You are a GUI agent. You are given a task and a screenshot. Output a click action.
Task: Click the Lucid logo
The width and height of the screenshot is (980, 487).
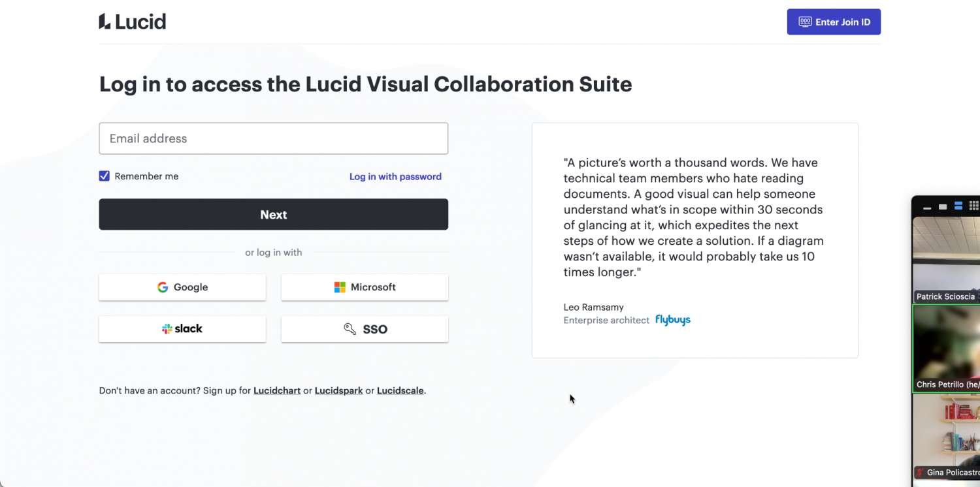[x=133, y=22]
